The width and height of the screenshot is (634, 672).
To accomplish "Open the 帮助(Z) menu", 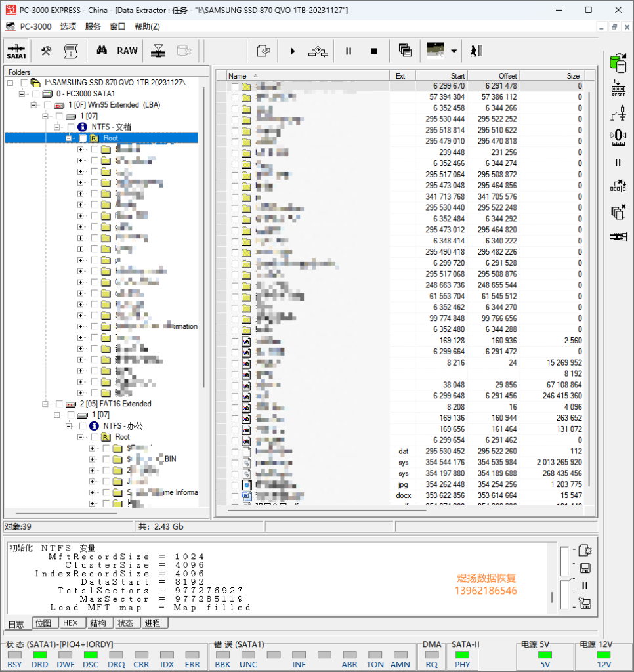I will (x=147, y=26).
